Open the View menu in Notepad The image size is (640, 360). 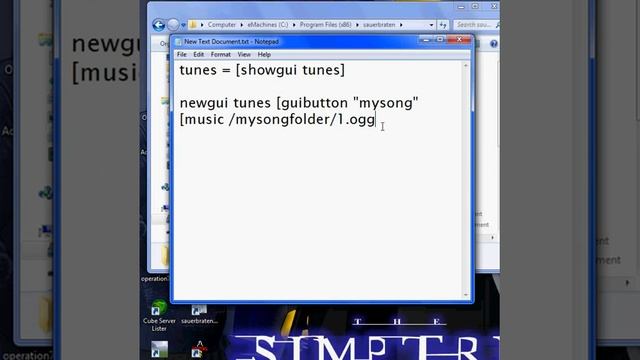(244, 54)
